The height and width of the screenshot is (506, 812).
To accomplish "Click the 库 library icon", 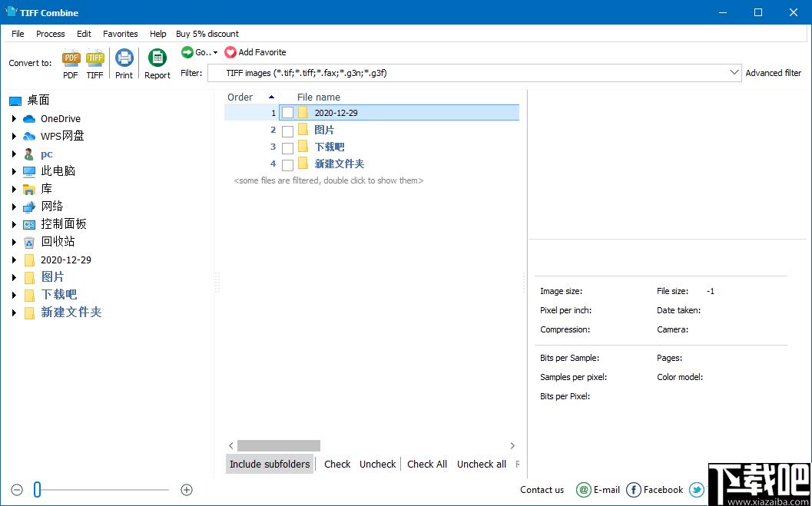I will 29,190.
